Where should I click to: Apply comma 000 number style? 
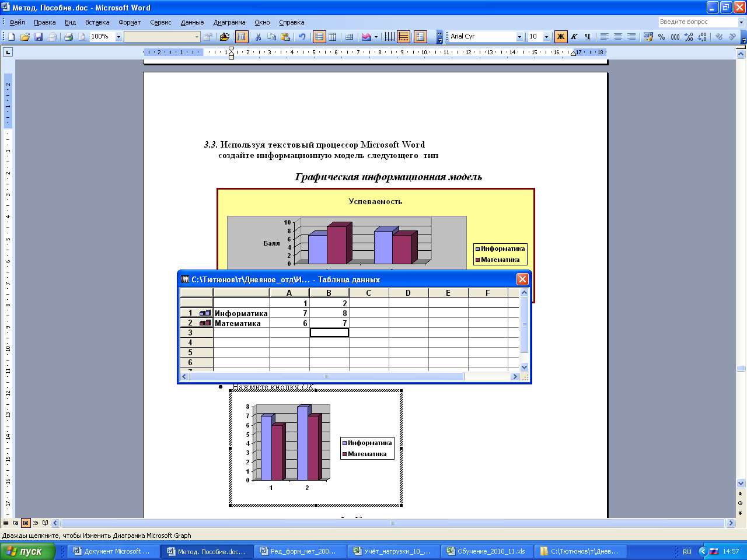675,37
